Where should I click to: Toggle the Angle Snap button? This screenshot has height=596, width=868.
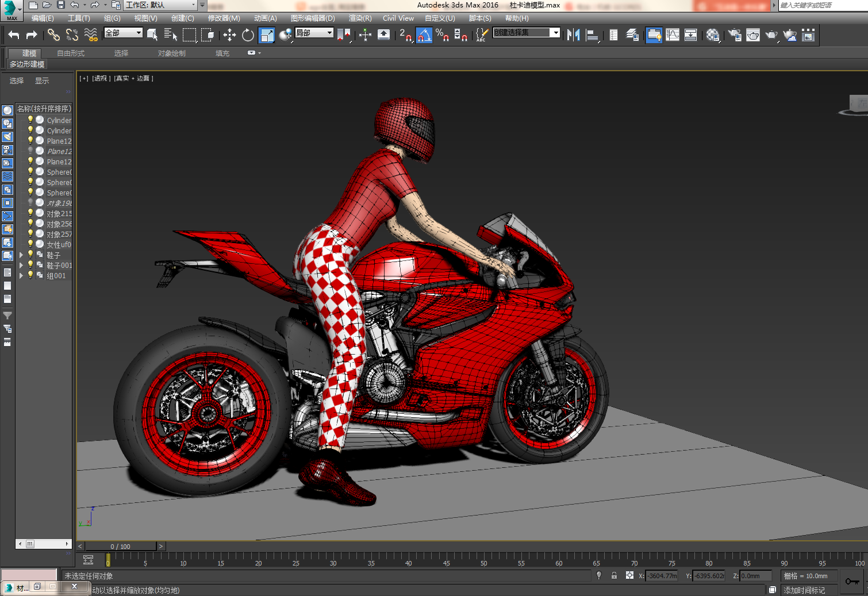424,35
